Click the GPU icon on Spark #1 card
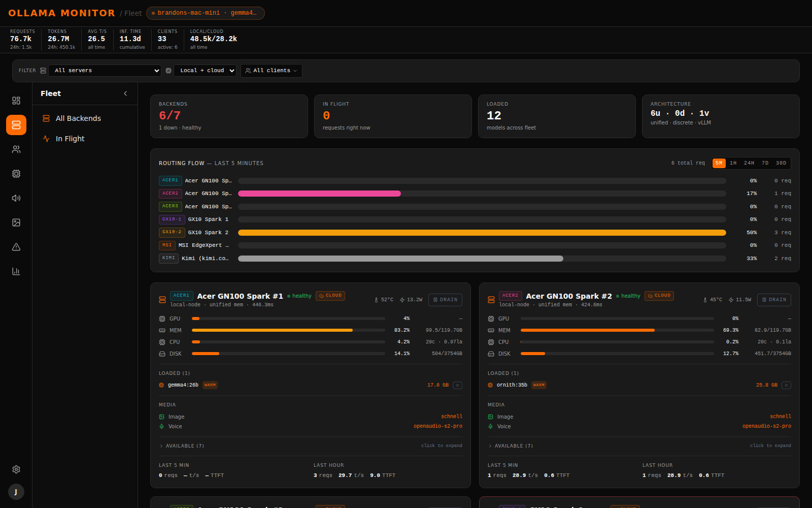 (x=162, y=319)
